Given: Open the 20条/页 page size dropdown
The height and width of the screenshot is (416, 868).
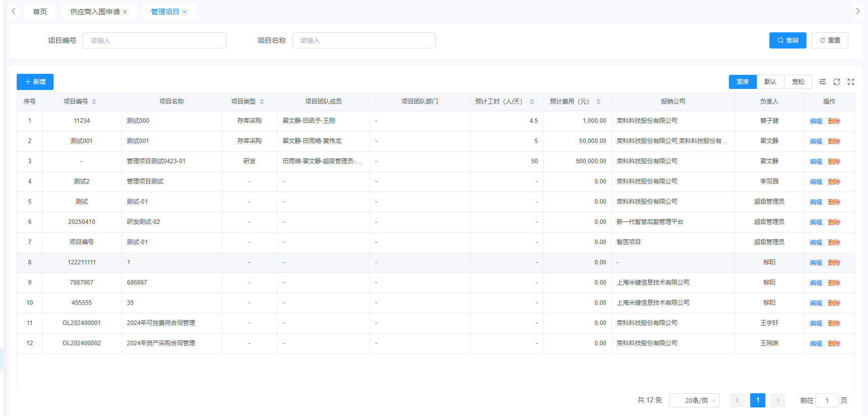Looking at the screenshot, I should click(x=694, y=400).
